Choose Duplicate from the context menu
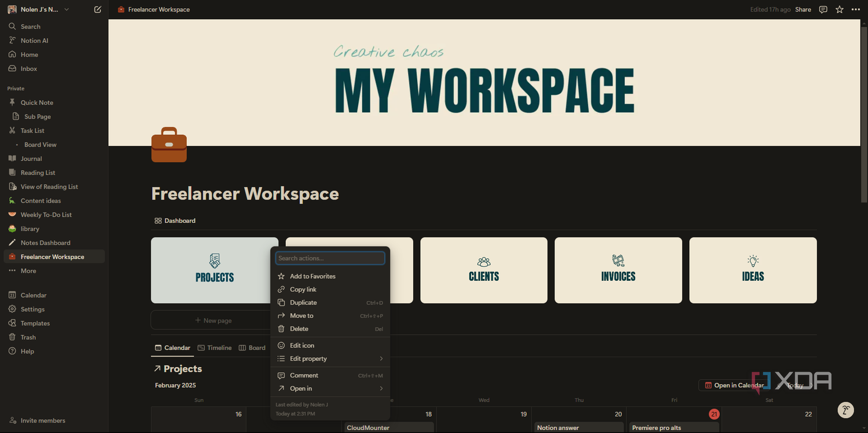 point(330,303)
